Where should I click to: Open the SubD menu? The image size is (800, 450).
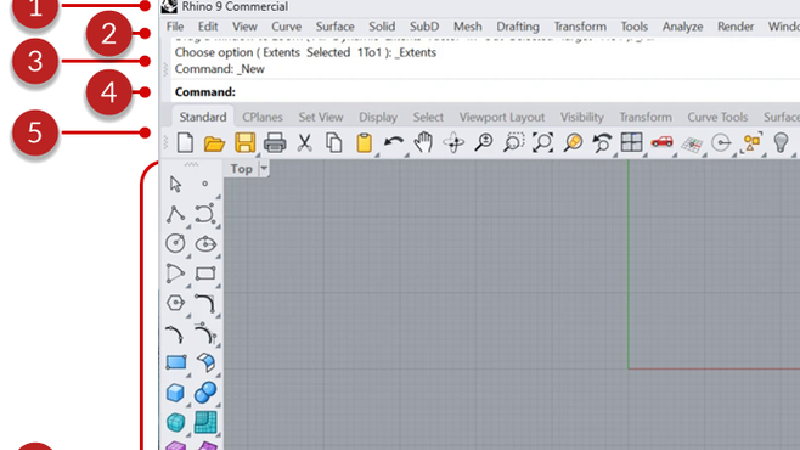pyautogui.click(x=424, y=27)
